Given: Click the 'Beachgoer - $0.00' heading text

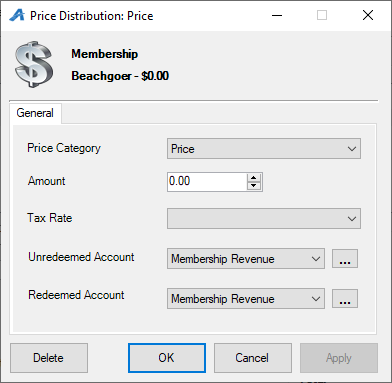Looking at the screenshot, I should point(120,76).
